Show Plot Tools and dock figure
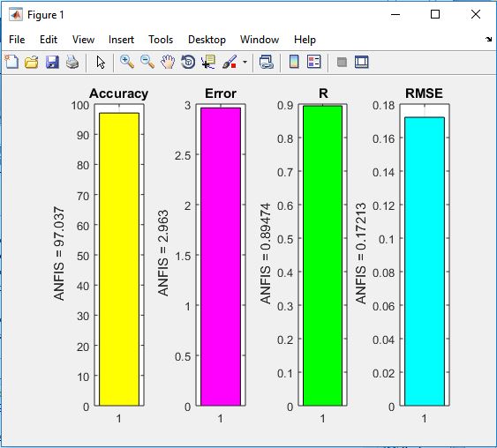This screenshot has height=448, width=497. pos(362,62)
